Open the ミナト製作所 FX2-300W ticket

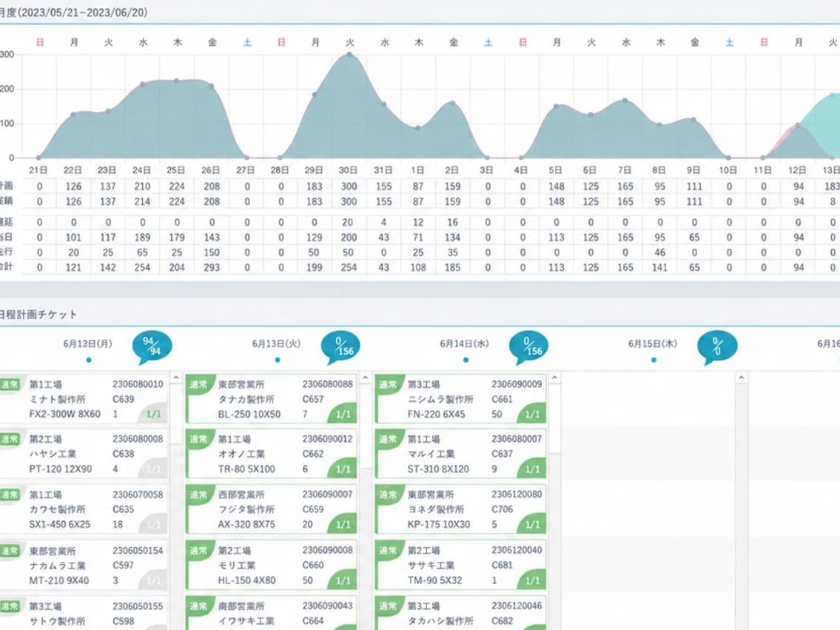84,399
